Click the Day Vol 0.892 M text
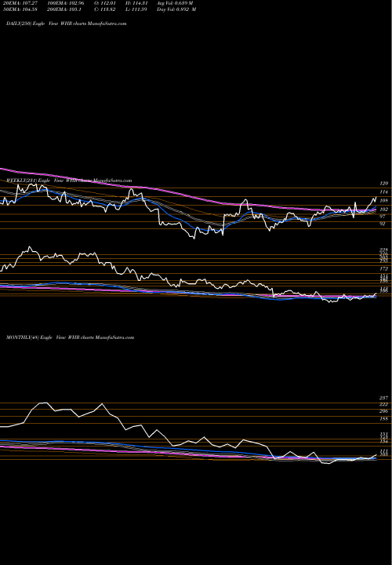Image resolution: width=392 pixels, height=565 pixels. (x=176, y=9)
